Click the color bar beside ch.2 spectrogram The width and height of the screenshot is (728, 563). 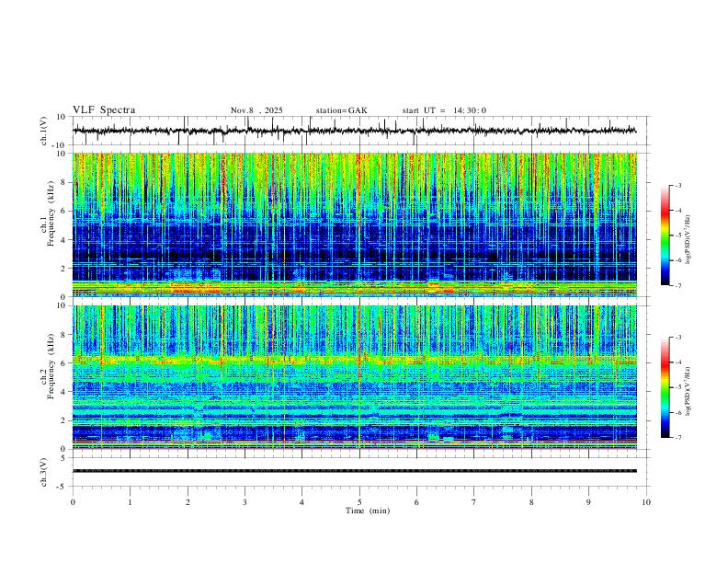tap(665, 387)
